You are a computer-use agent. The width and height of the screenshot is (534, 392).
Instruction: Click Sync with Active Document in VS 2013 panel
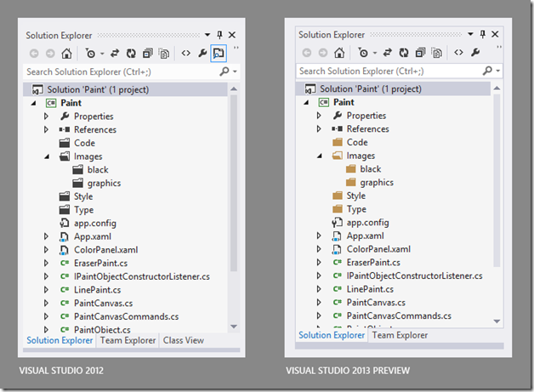pos(384,53)
